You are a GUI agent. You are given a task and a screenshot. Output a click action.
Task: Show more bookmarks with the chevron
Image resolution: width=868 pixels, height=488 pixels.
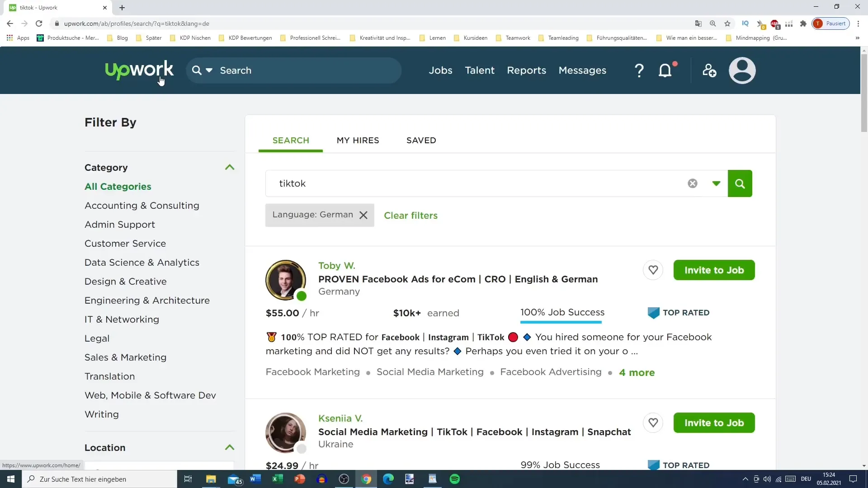click(857, 38)
